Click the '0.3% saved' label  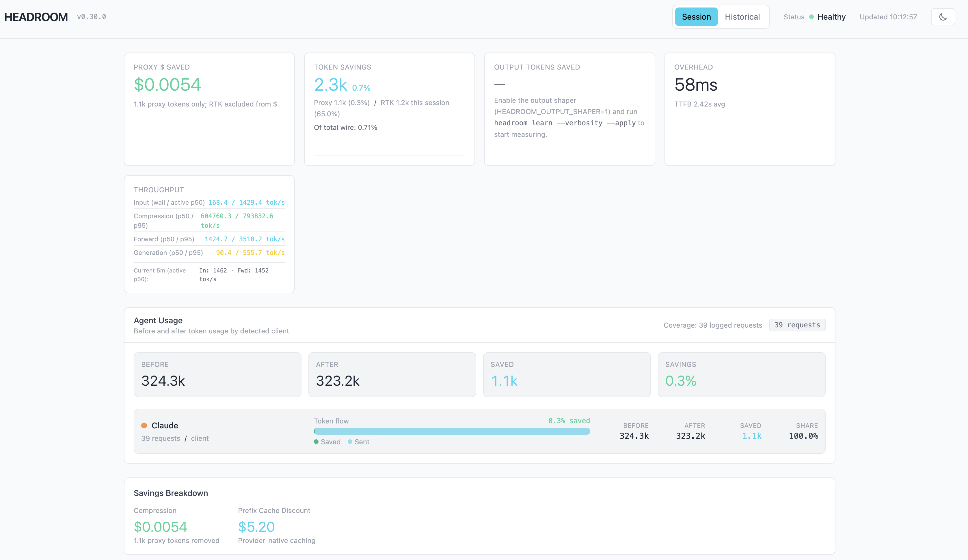coord(569,421)
